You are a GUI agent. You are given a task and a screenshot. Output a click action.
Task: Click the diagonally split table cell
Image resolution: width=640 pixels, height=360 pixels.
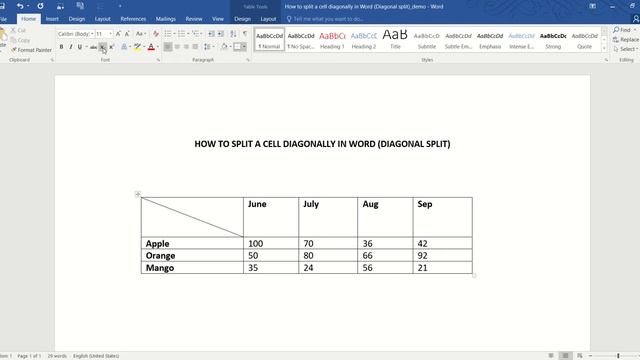click(192, 217)
